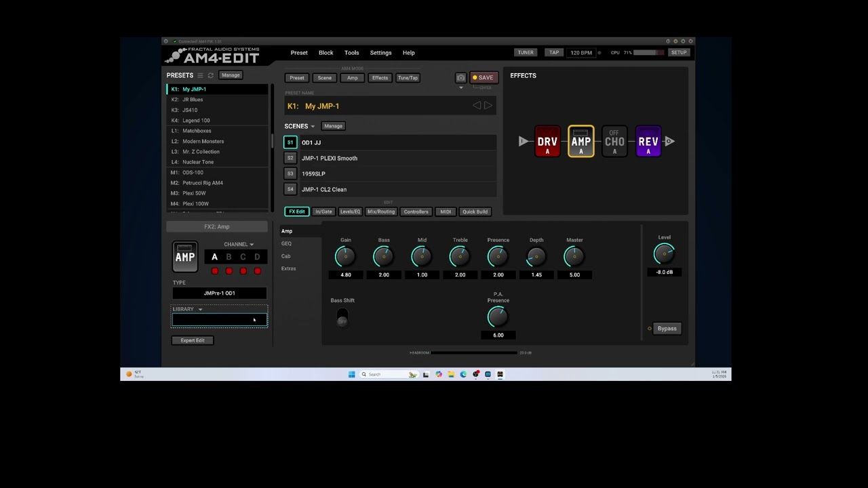Screen dimensions: 868x488
Task: Select scene S2 button
Action: click(290, 158)
